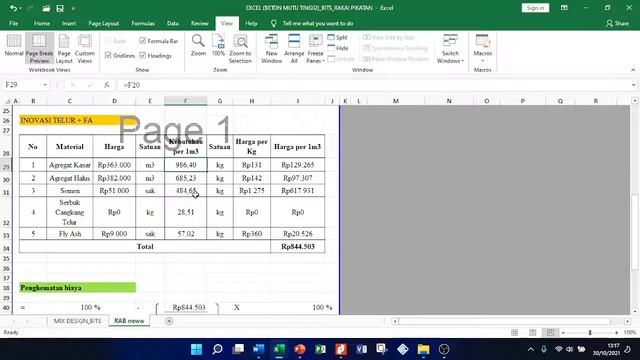This screenshot has height=360, width=640.
Task: Open the Formulas tab
Action: pos(143,23)
